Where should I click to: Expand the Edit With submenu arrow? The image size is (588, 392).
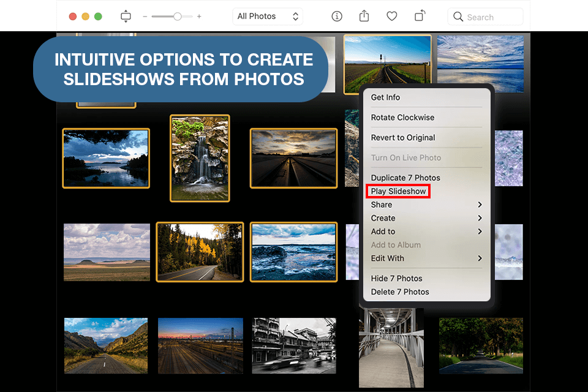point(480,258)
